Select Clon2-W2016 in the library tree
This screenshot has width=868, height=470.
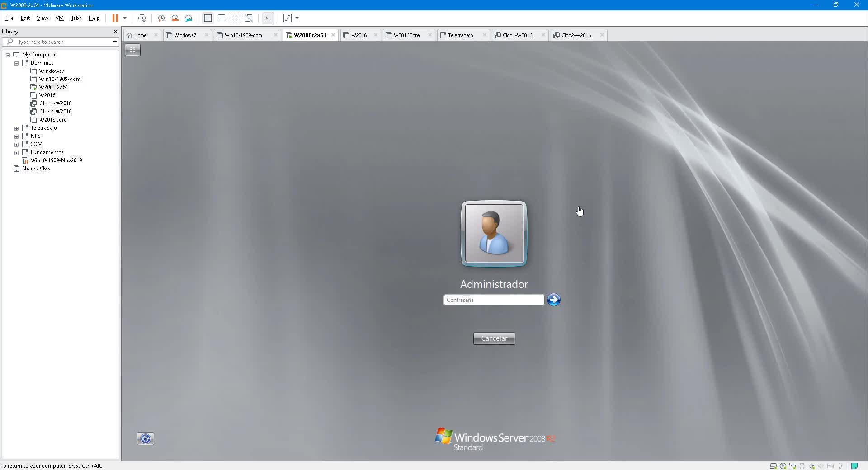click(55, 112)
